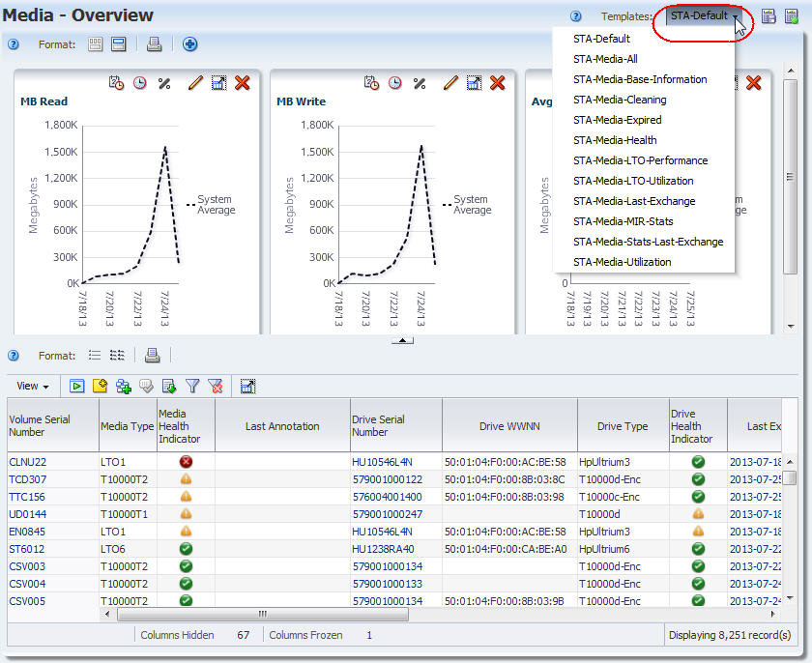Click the add graph plus icon

(190, 44)
